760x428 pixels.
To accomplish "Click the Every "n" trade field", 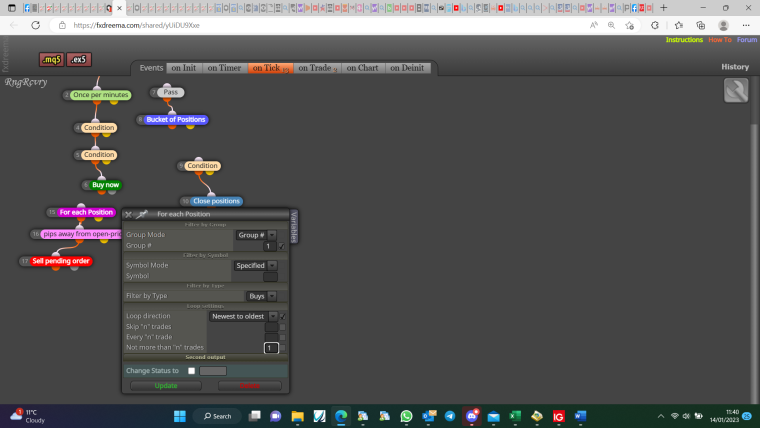I will (x=271, y=337).
